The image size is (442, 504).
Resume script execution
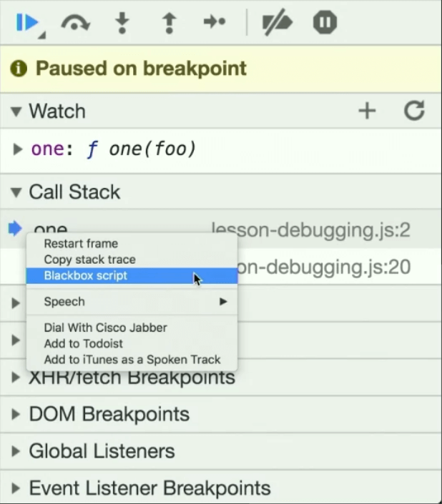(27, 23)
